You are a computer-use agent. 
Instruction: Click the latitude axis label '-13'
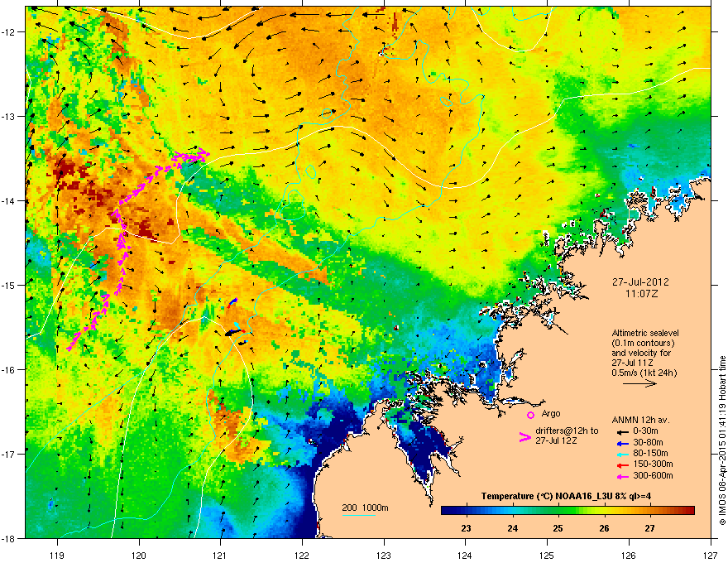coord(9,116)
